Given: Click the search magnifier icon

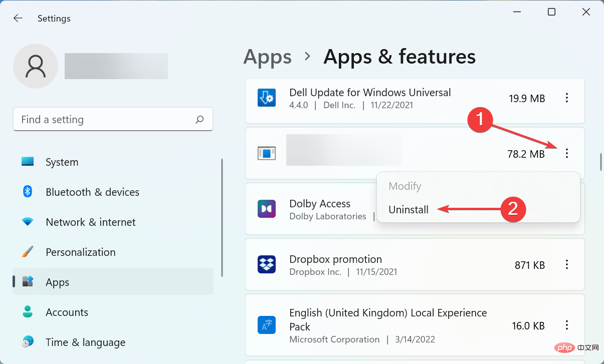Looking at the screenshot, I should click(199, 120).
